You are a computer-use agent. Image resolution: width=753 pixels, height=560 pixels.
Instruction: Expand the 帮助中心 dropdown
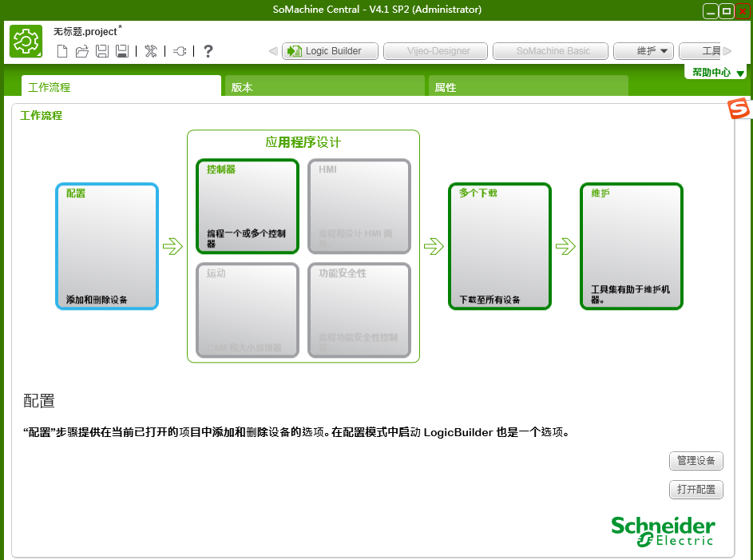[717, 73]
